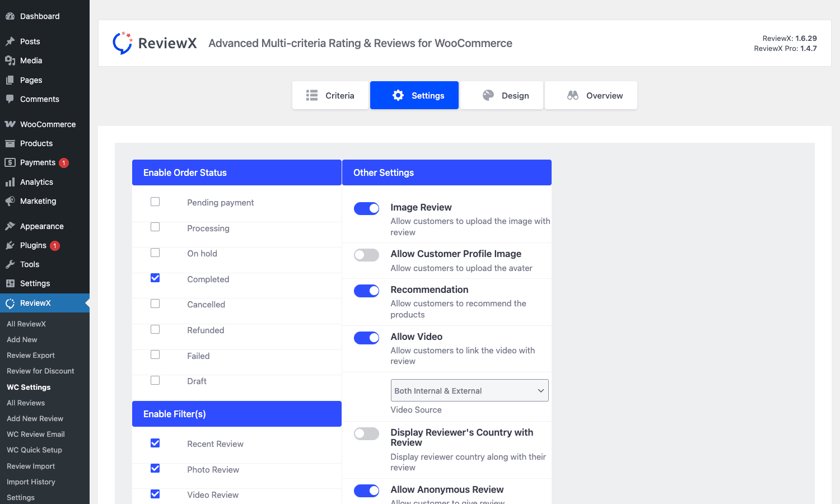Open the Video Source dropdown

coord(469,390)
